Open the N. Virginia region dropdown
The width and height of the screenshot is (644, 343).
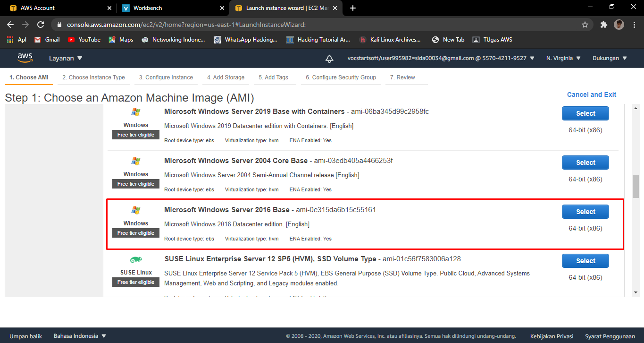tap(563, 58)
